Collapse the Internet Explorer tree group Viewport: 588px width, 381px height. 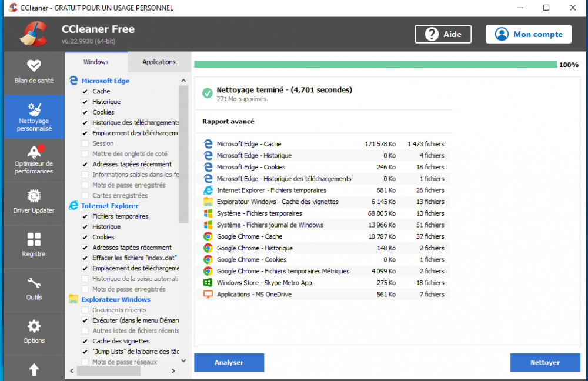coord(109,206)
